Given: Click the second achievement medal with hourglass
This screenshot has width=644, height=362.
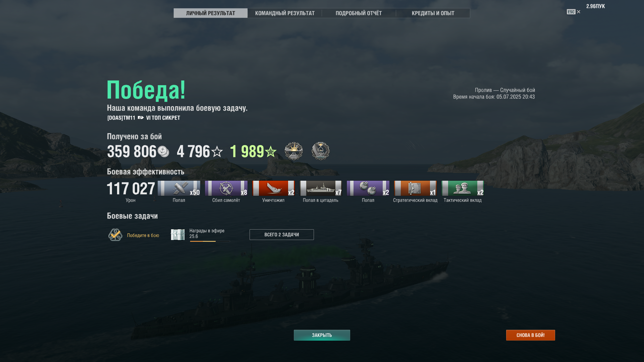Looking at the screenshot, I should click(321, 151).
